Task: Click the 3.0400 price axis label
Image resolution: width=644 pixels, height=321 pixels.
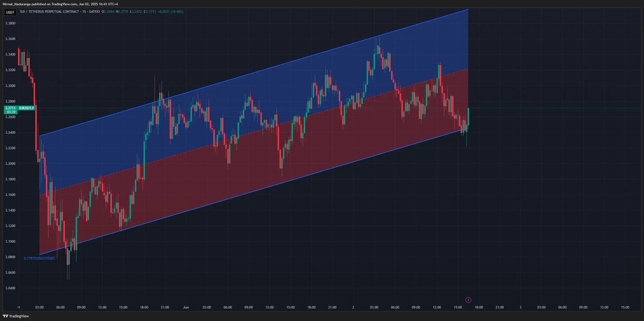Action: click(x=10, y=288)
